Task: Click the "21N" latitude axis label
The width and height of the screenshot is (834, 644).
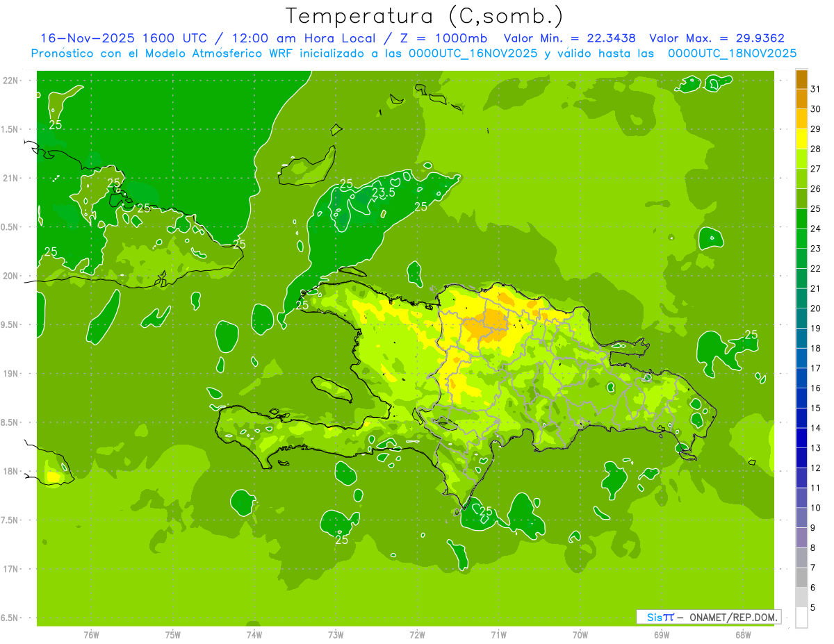Action: pyautogui.click(x=12, y=178)
